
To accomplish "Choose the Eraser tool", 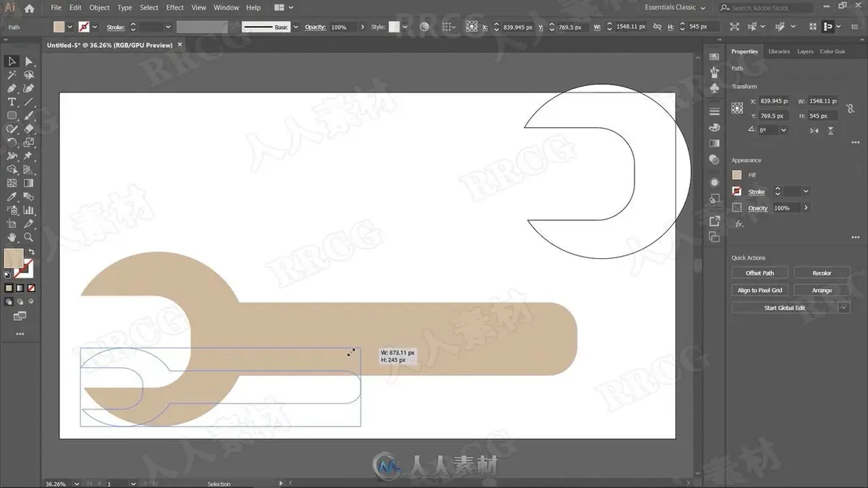I will [x=29, y=129].
